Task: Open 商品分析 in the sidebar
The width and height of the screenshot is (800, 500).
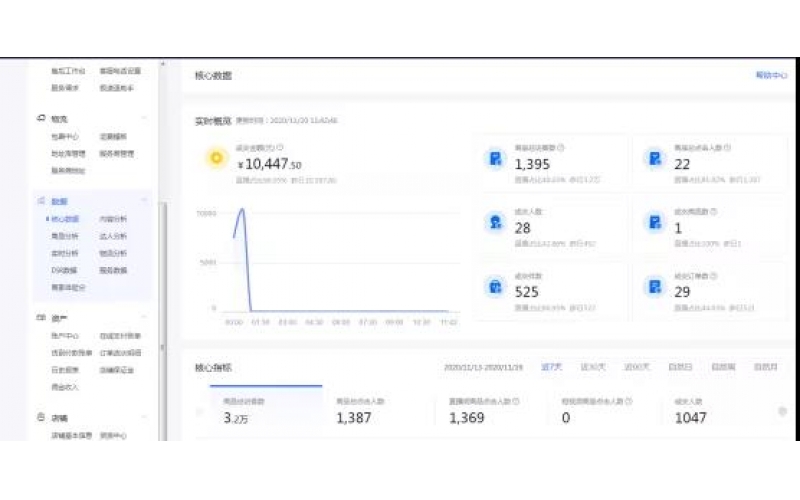Action: tap(65, 236)
